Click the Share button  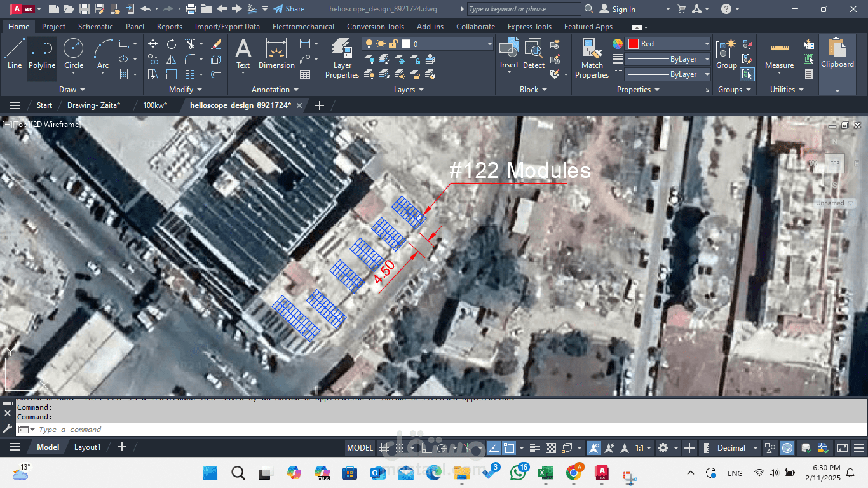(289, 9)
